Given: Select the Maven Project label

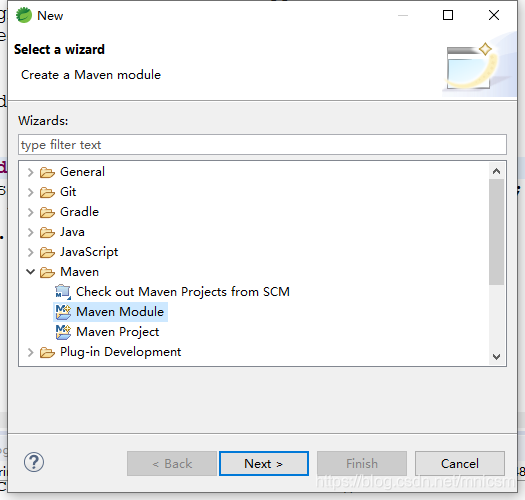Looking at the screenshot, I should click(x=118, y=332).
